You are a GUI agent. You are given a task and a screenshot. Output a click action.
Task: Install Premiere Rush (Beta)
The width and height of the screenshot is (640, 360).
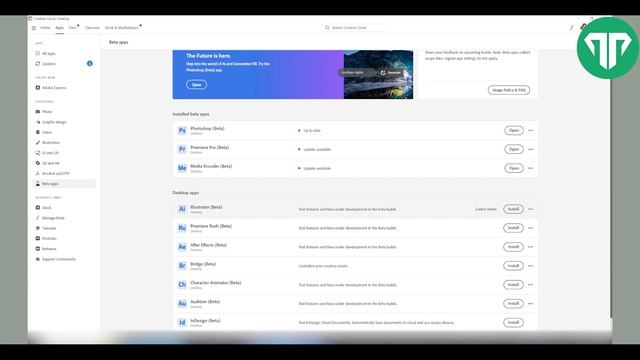click(513, 228)
